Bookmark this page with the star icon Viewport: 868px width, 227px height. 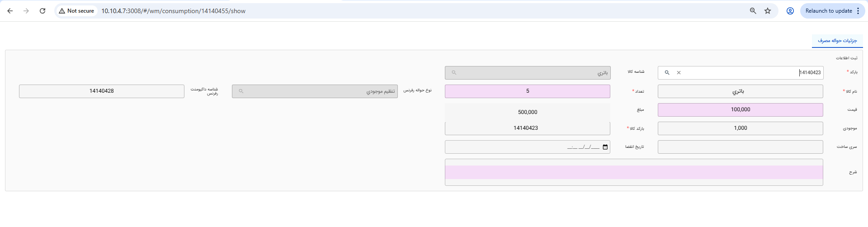pos(768,11)
